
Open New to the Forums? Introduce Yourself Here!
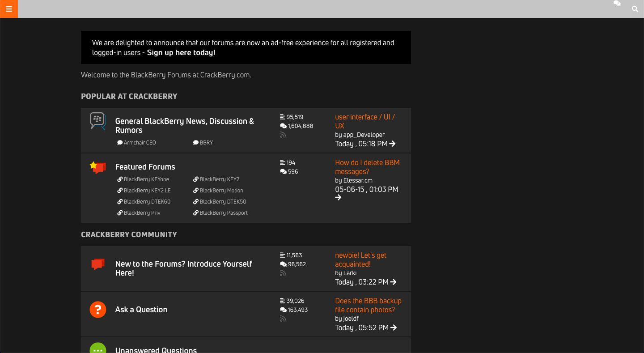click(183, 268)
